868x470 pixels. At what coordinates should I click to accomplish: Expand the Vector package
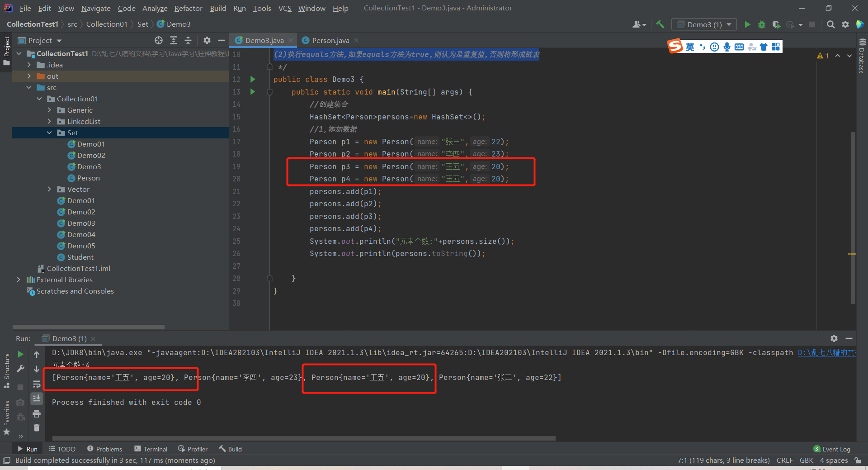pos(49,189)
